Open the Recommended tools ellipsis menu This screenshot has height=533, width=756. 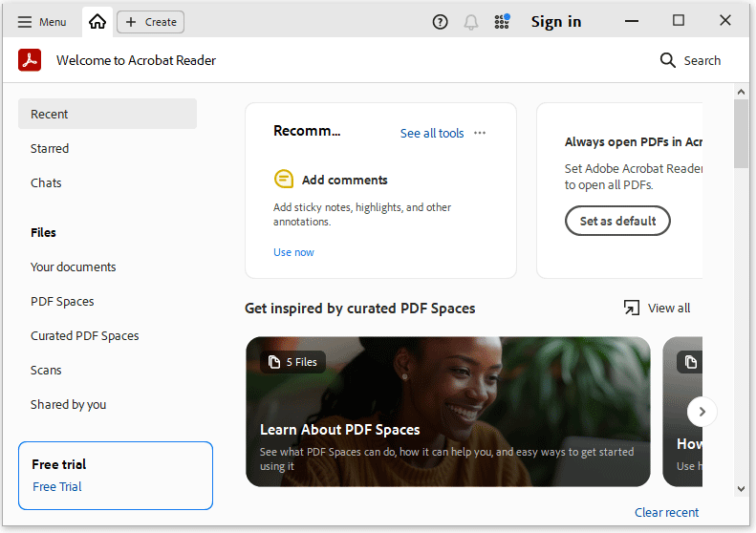(480, 133)
